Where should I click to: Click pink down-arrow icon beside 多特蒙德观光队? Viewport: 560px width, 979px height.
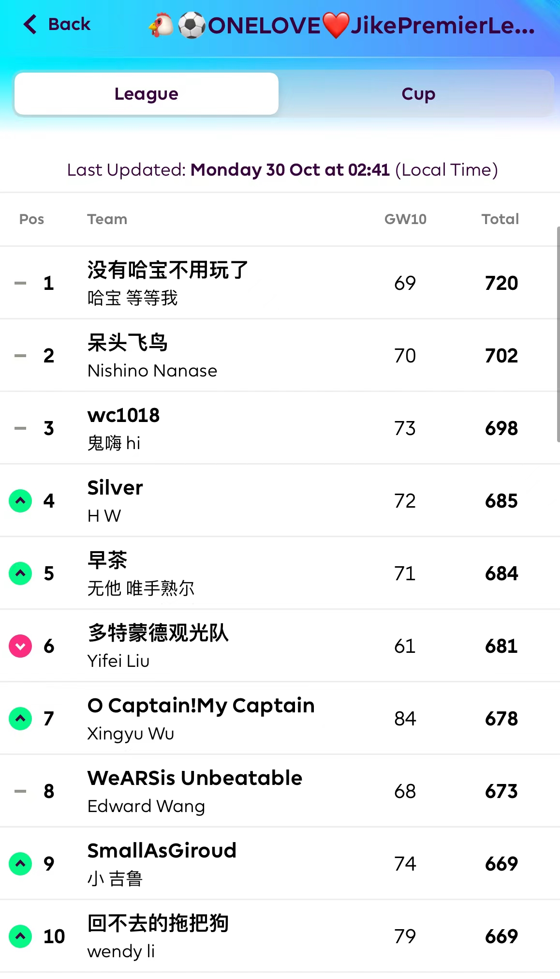[20, 646]
